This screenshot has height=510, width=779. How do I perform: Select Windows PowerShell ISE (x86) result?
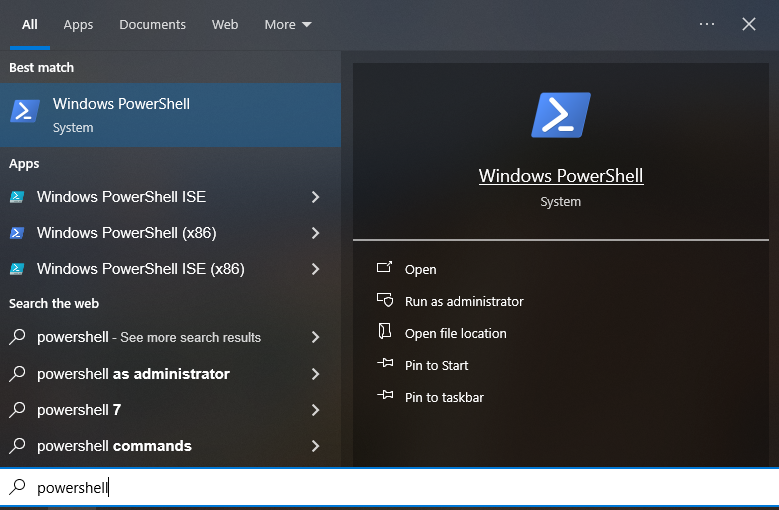pos(170,269)
